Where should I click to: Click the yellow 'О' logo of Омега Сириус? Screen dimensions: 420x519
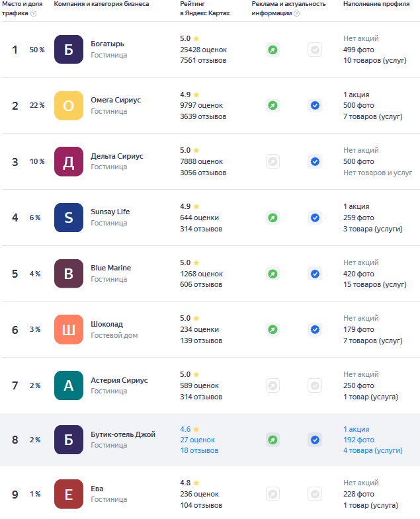69,106
